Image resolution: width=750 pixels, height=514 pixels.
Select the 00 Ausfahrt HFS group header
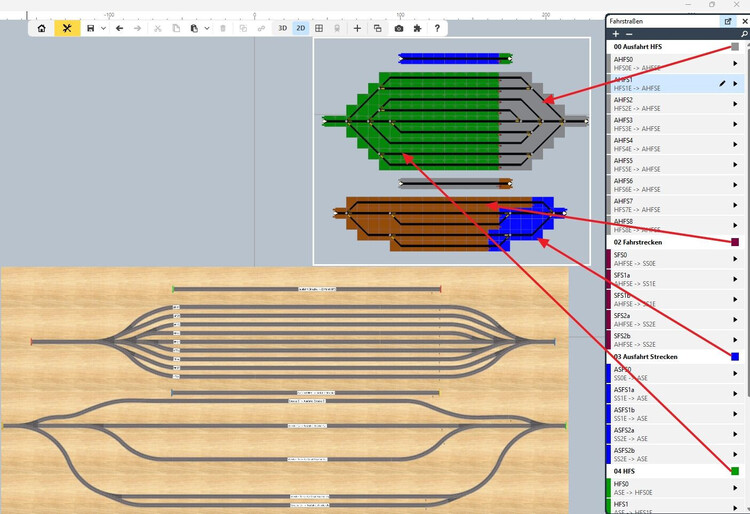(x=675, y=46)
